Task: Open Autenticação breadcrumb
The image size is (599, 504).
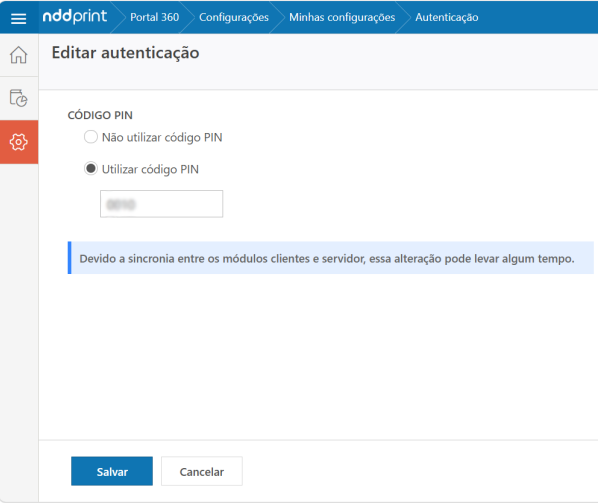Action: [447, 17]
